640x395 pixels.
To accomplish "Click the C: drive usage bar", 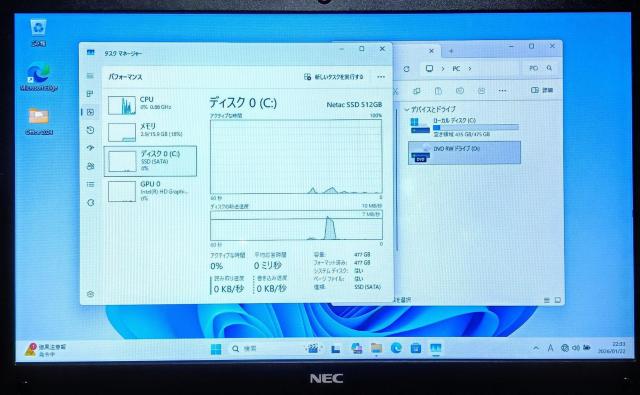I will [476, 128].
